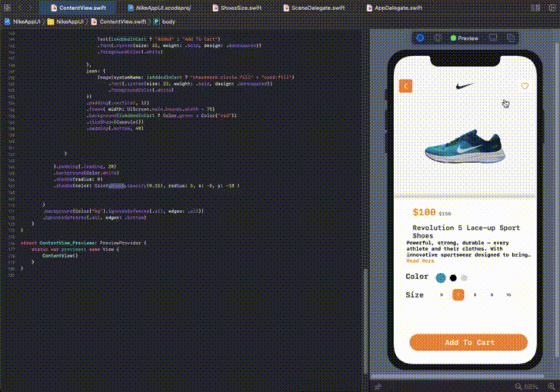Click the selectable preview mode icon
Viewport: 560px width, 392px height.
[x=438, y=38]
